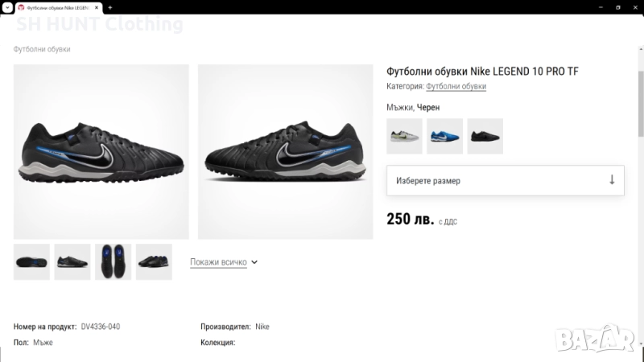Choose the blue shoe color variant
Viewport: 644px width, 362px height.
point(444,136)
